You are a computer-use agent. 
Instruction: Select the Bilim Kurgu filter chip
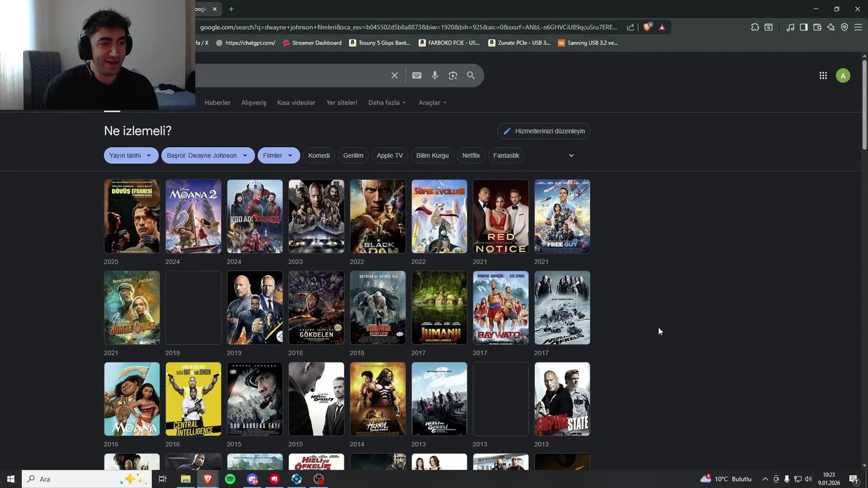[x=433, y=155]
